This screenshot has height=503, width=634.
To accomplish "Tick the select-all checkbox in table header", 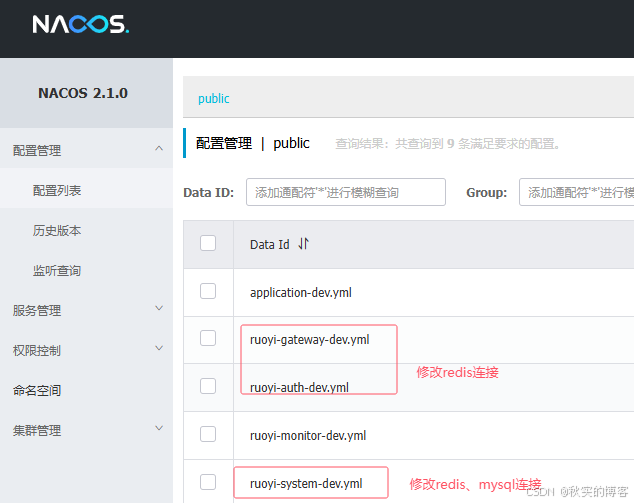I will click(x=208, y=243).
